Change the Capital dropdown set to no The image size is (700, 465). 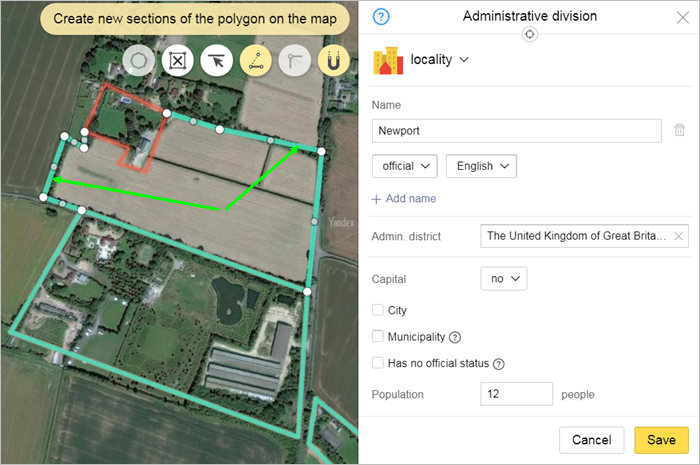[x=503, y=279]
